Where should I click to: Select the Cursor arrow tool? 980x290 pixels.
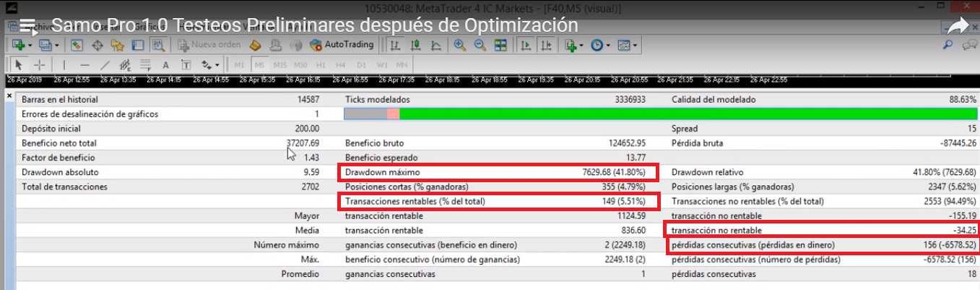click(19, 64)
